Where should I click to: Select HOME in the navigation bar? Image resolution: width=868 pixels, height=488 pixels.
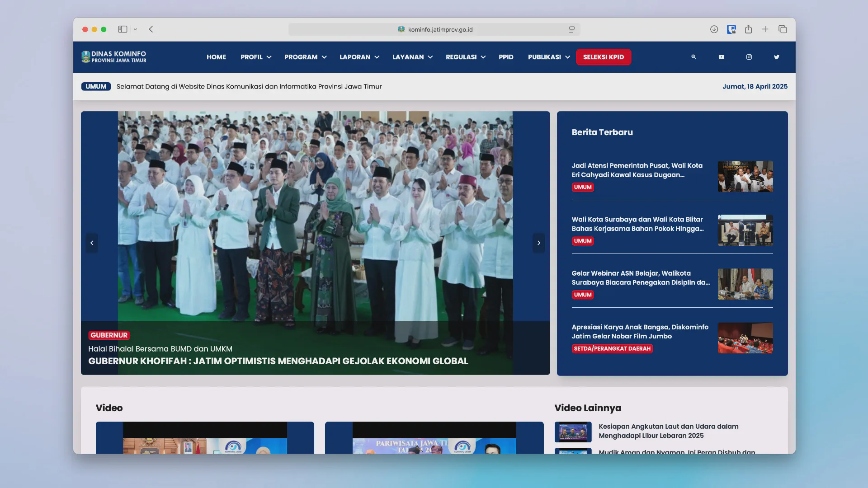point(216,57)
